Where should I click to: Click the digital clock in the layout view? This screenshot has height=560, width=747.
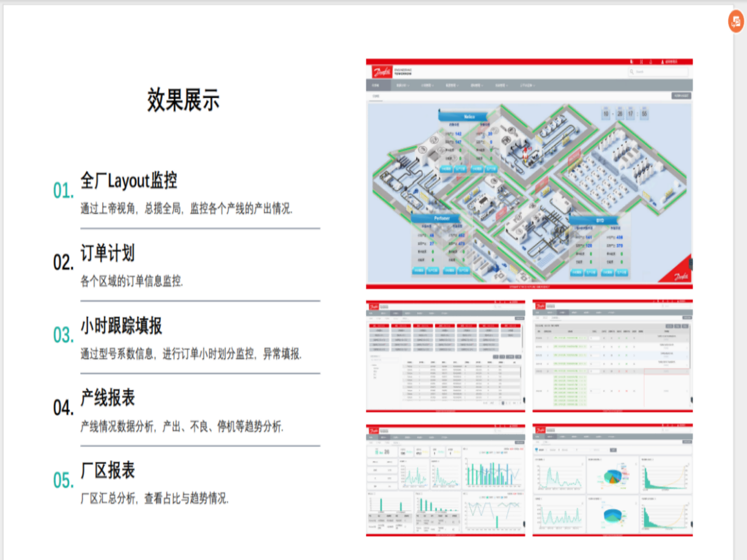click(625, 113)
